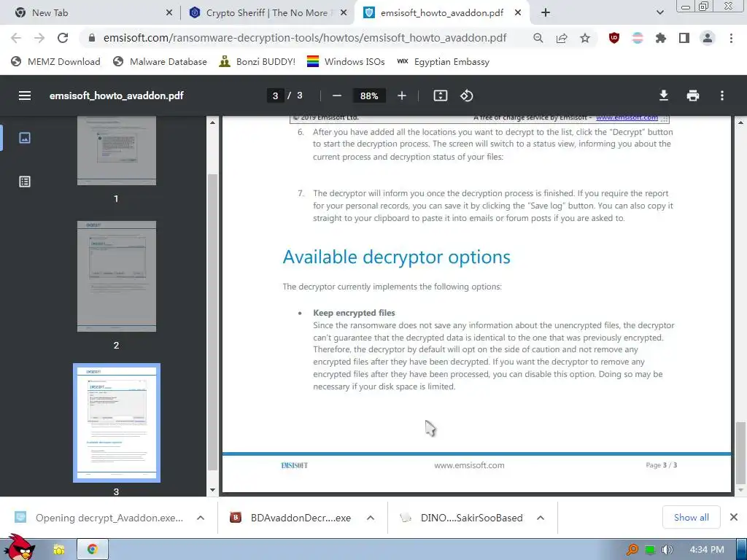Click the PDF document vertical scrollbar thumb
Image resolution: width=747 pixels, height=560 pixels.
click(x=740, y=452)
